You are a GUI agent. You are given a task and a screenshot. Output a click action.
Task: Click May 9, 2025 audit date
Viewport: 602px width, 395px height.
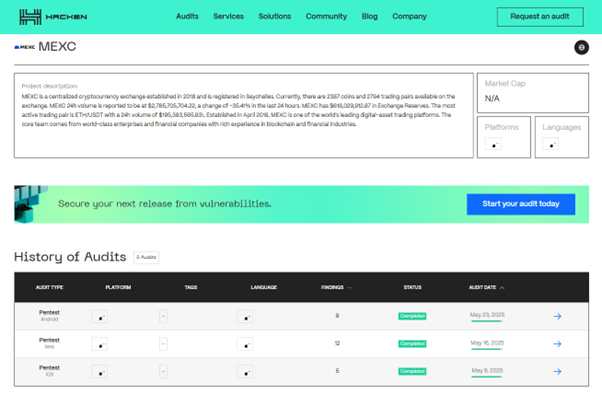tap(487, 370)
